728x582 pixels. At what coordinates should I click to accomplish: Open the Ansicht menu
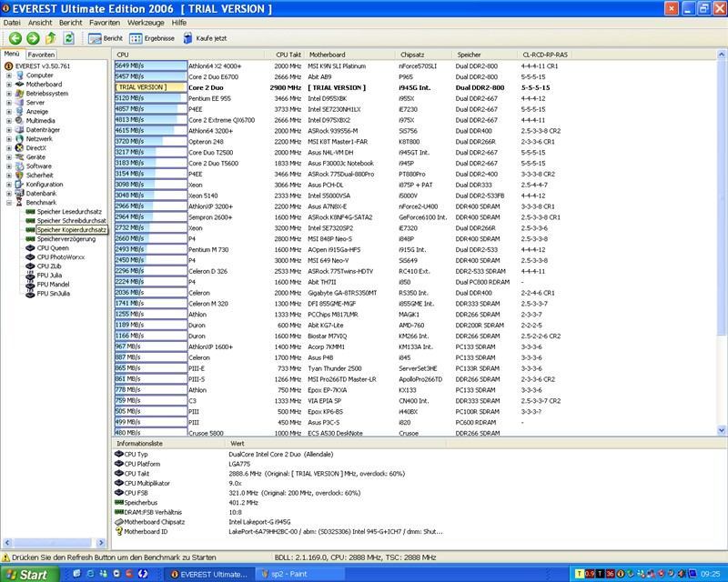point(40,22)
